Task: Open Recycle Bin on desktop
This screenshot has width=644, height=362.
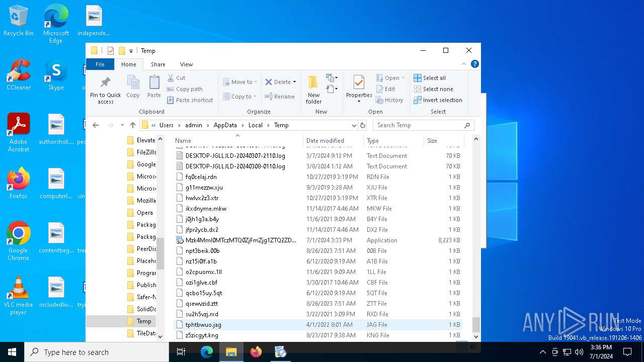Action: [x=19, y=21]
